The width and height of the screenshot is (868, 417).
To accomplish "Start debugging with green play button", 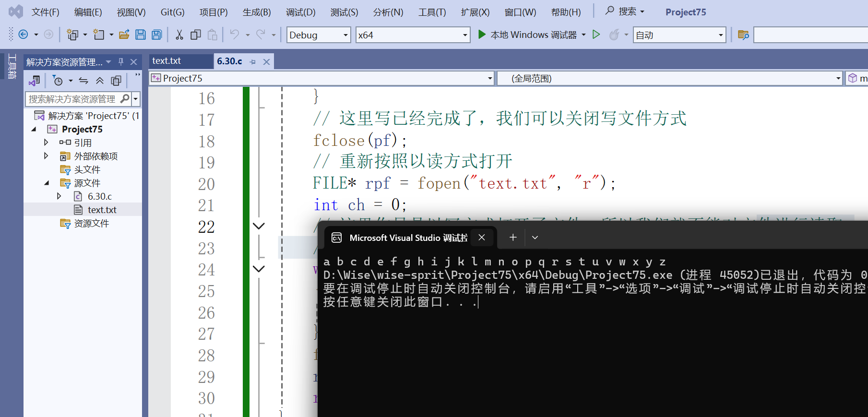I will pyautogui.click(x=482, y=35).
